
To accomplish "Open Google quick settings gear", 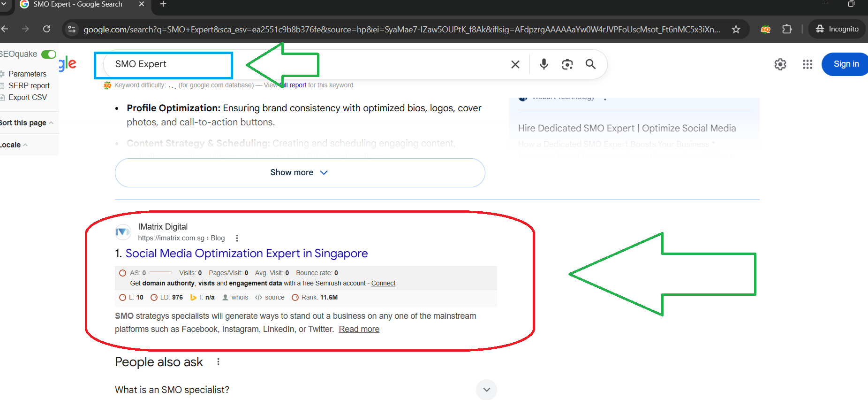I will click(780, 64).
